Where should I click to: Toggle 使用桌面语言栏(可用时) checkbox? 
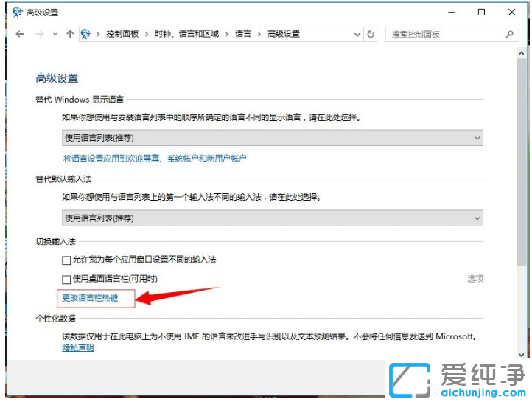(x=67, y=279)
